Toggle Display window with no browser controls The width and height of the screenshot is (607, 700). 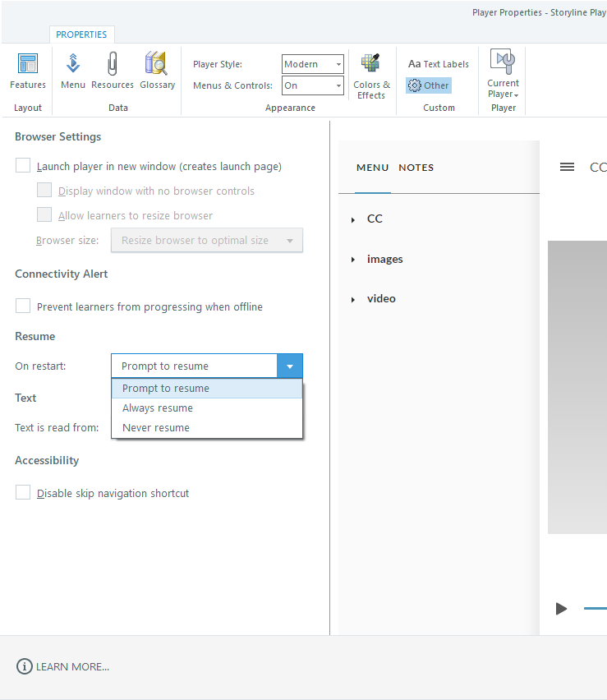pyautogui.click(x=44, y=190)
